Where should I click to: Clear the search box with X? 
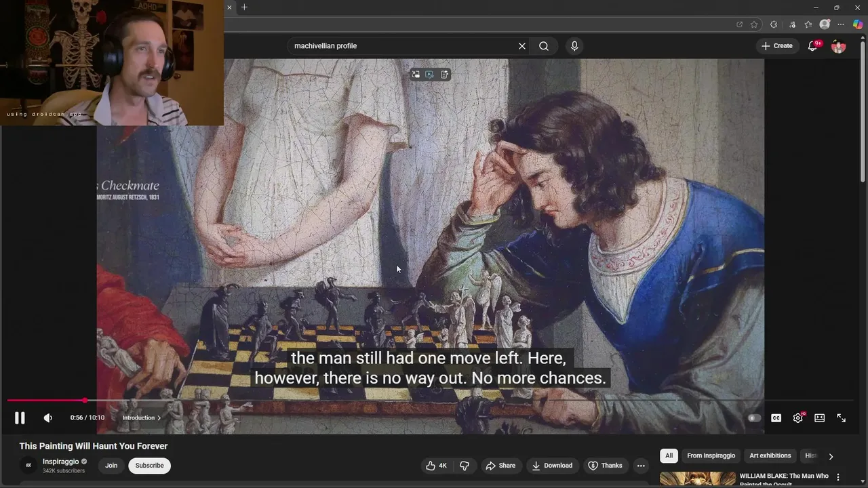tap(522, 46)
